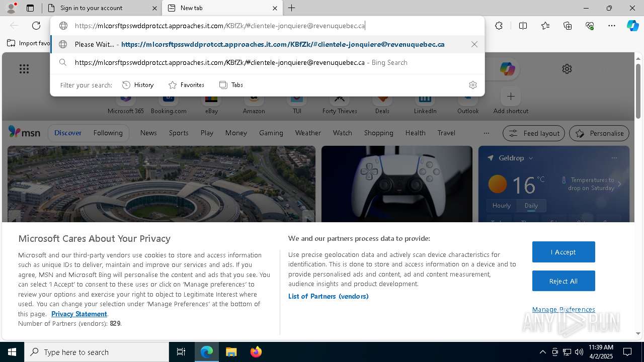This screenshot has height=362, width=644.
Task: Open address bar search settings gear
Action: point(472,85)
